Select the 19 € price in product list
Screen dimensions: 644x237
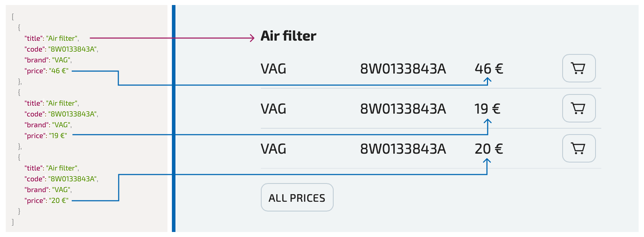[487, 109]
